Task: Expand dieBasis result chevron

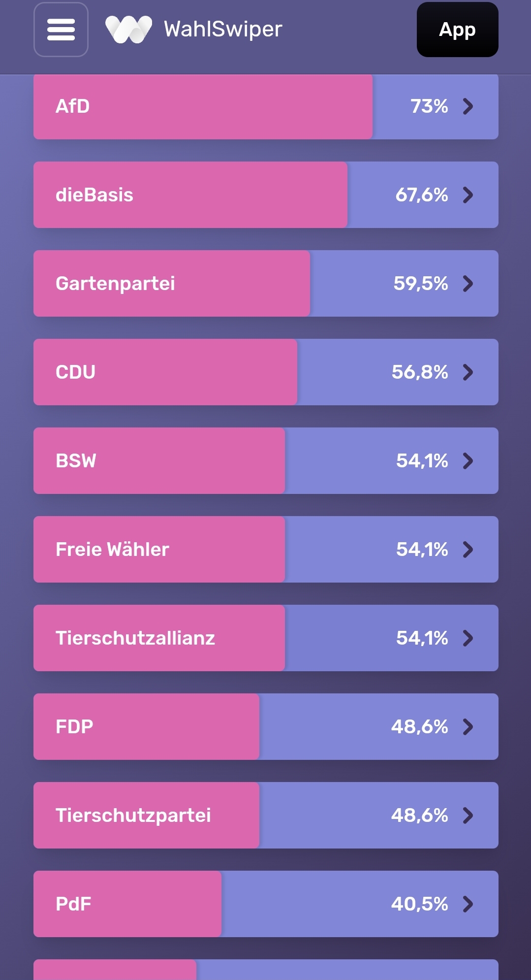Action: pos(468,195)
